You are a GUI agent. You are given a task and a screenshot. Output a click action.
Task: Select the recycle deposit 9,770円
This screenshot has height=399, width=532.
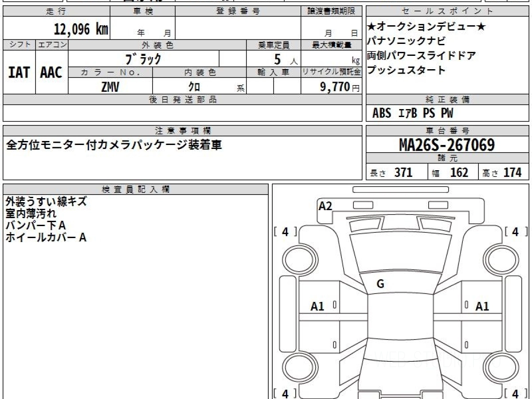tap(340, 87)
